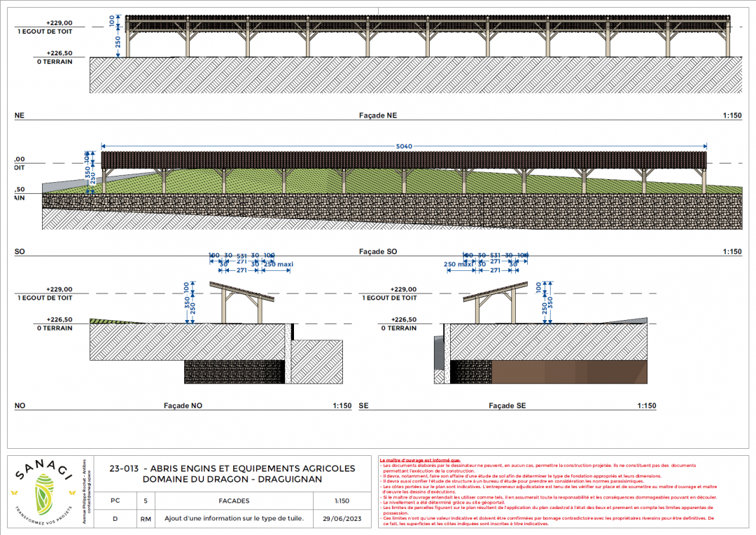This screenshot has width=756, height=535.
Task: Select the Façade SO title label
Action: pos(378,251)
